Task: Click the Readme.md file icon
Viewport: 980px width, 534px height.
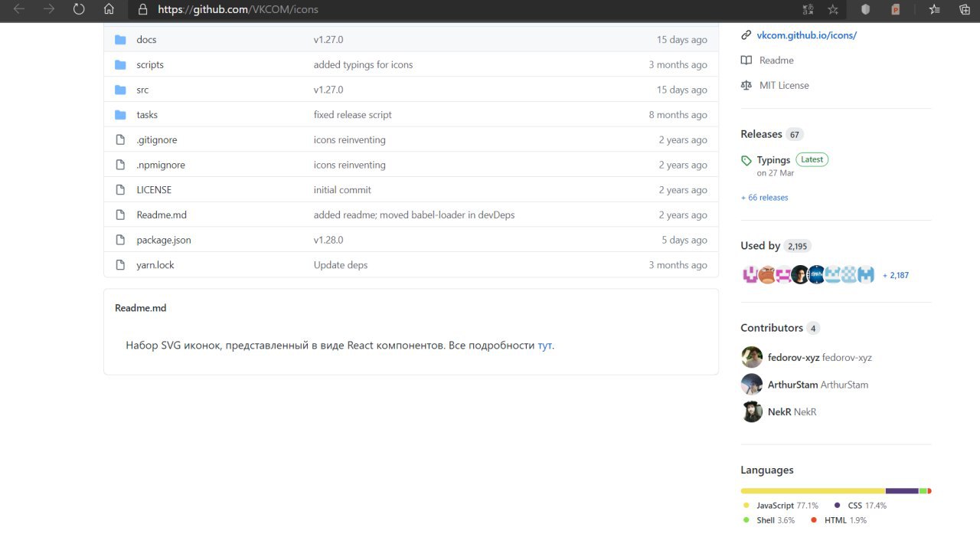Action: tap(120, 215)
